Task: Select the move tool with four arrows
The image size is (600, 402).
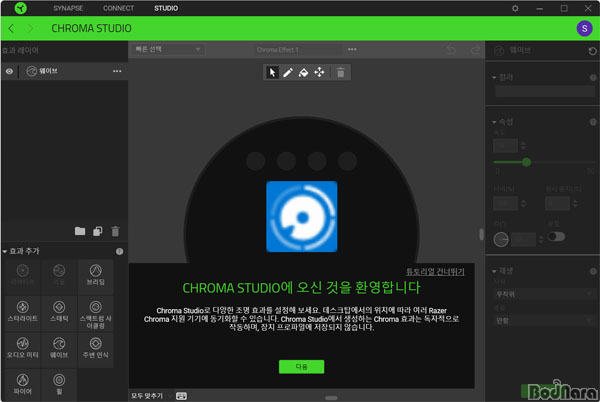Action: pyautogui.click(x=319, y=72)
